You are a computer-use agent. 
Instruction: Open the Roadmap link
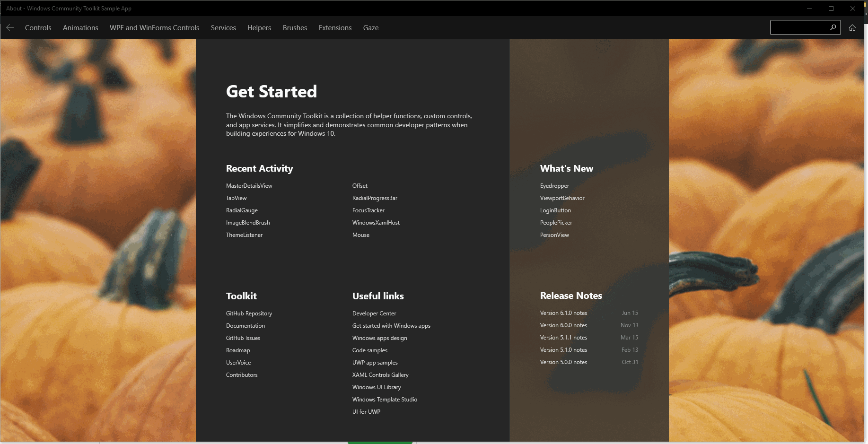(237, 350)
